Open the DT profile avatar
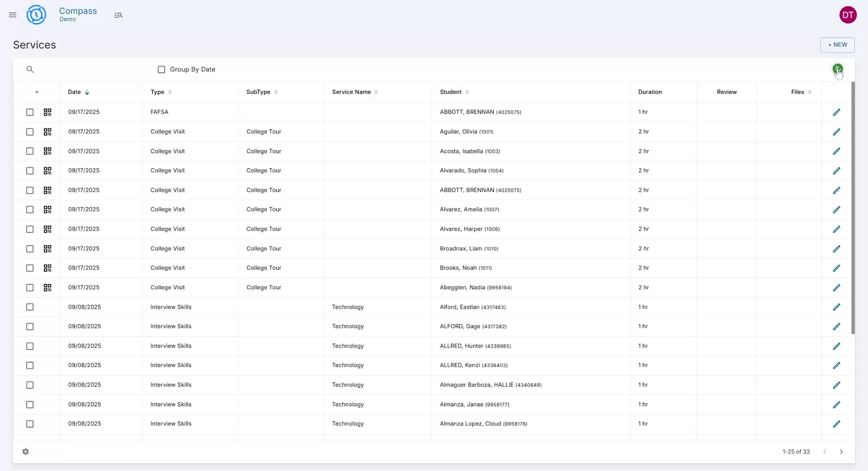 coord(849,14)
